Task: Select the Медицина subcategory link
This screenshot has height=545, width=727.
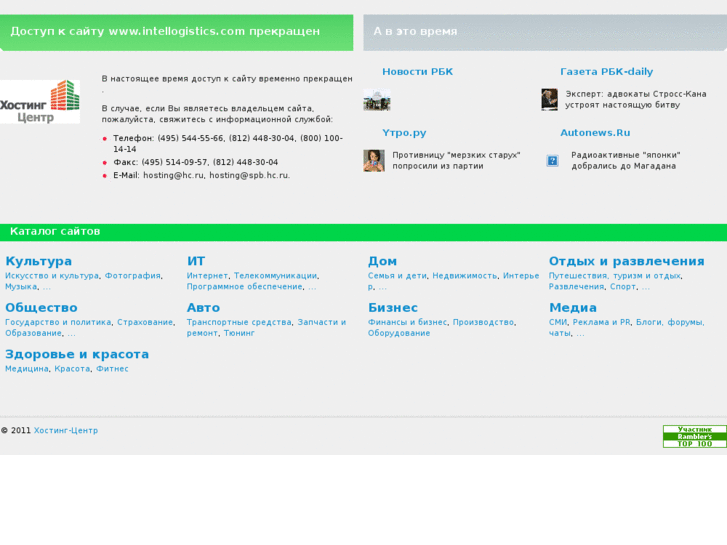Action: pos(27,369)
